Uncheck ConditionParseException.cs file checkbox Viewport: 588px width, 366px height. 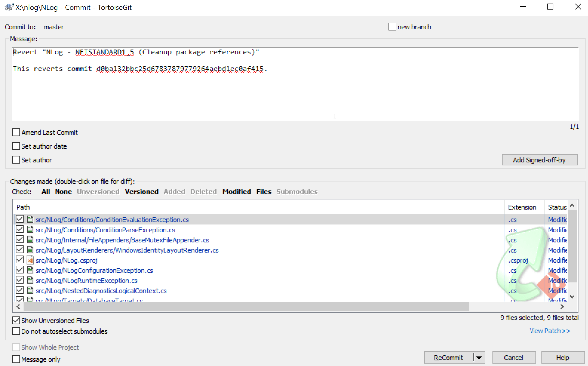coord(20,229)
